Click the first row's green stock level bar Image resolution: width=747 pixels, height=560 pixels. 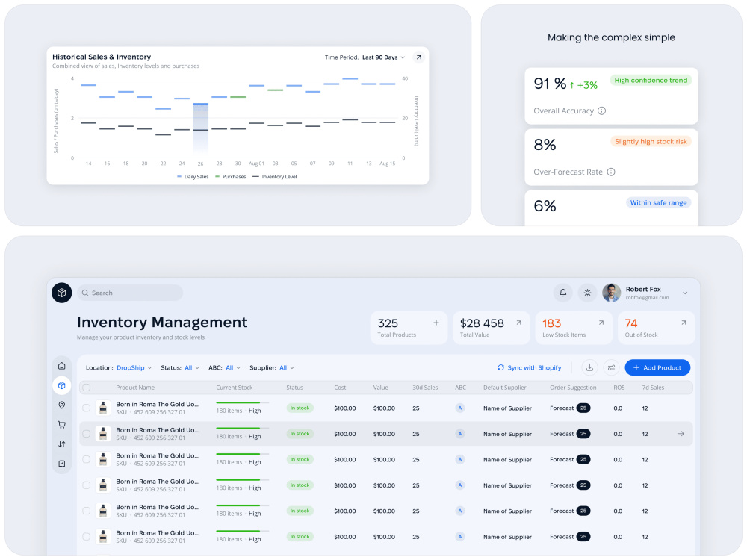pos(238,403)
